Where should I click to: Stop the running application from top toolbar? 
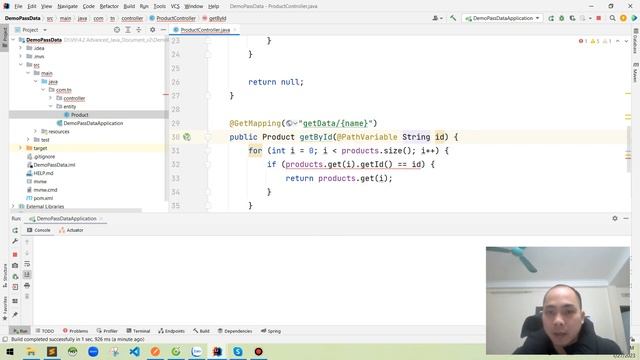599,18
